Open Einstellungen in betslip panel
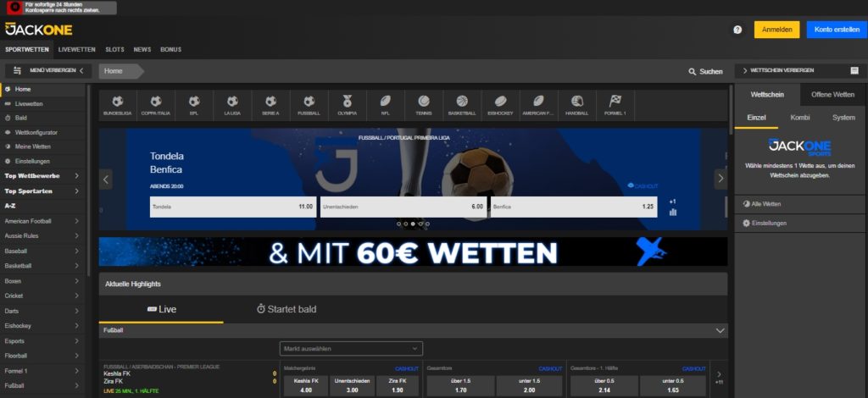Viewport: 868px width, 398px height. (799, 224)
